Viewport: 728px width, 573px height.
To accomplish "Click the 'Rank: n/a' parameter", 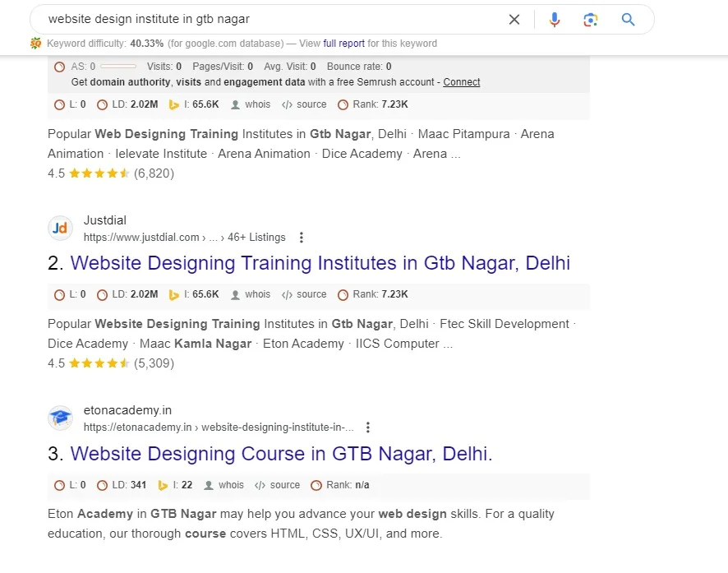I will (x=340, y=485).
